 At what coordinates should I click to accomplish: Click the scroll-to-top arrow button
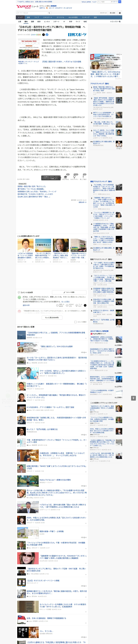[x=133, y=398]
